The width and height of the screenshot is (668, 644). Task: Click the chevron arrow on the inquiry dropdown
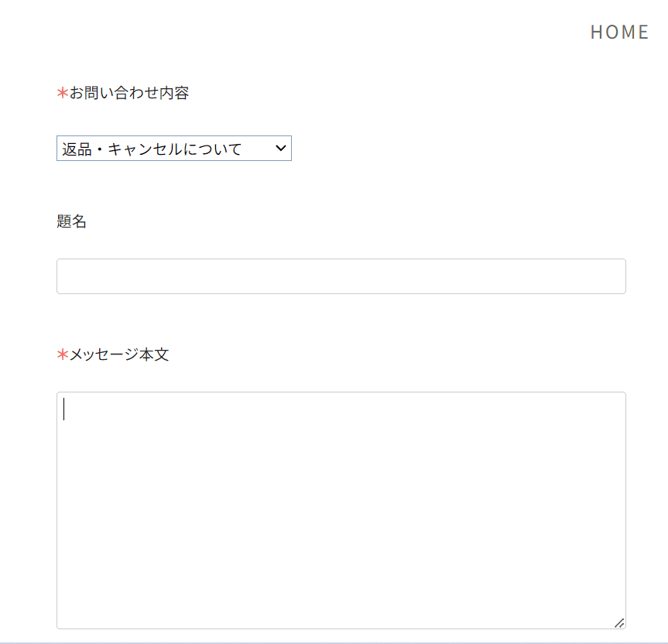click(x=281, y=148)
